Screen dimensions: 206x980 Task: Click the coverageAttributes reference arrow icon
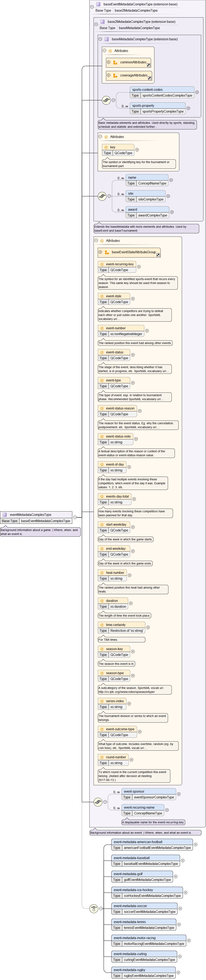point(149,78)
